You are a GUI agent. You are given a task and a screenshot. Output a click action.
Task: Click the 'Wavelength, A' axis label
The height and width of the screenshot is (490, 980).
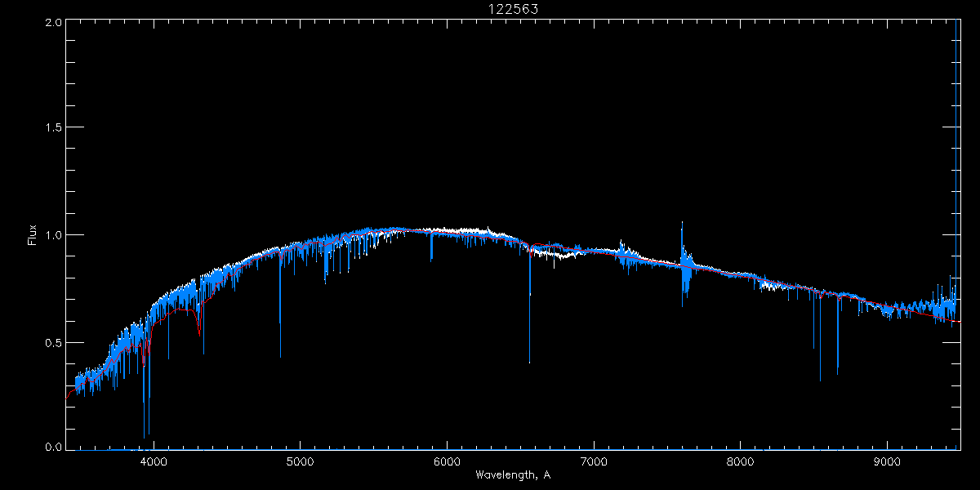click(512, 475)
